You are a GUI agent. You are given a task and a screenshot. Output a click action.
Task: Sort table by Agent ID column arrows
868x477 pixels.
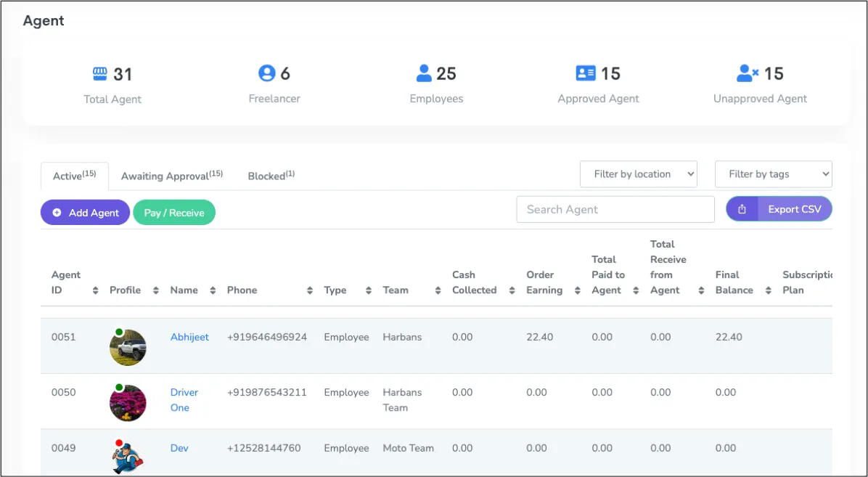click(x=95, y=290)
